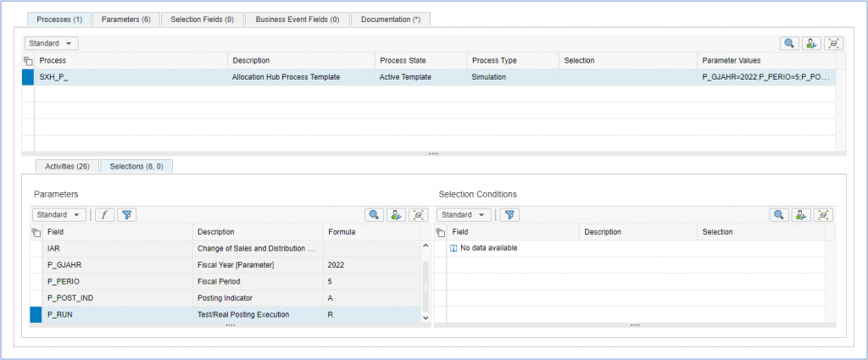Click the formula cell showing R for P_RUN
This screenshot has height=360, width=868.
tap(371, 315)
